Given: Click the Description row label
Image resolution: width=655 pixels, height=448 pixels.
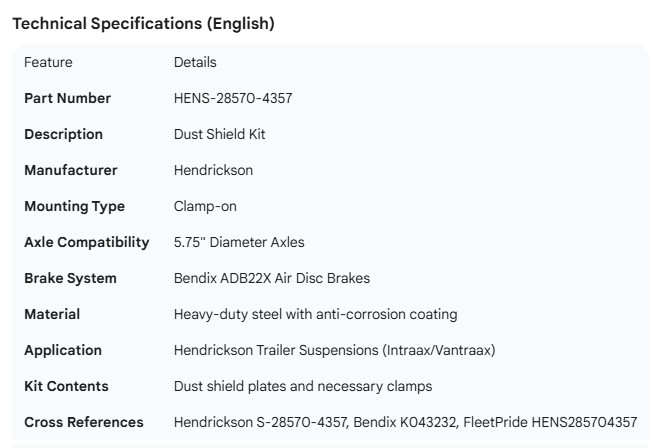Looking at the screenshot, I should [63, 134].
